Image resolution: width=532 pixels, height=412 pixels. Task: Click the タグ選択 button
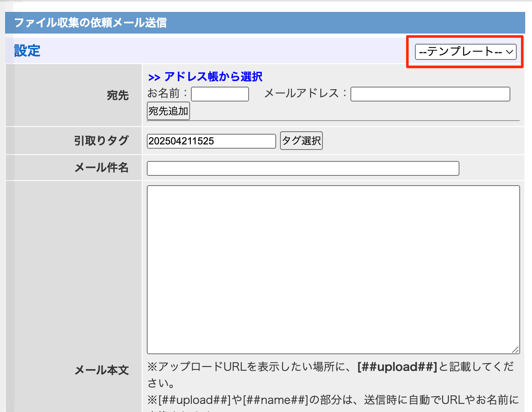(x=301, y=141)
